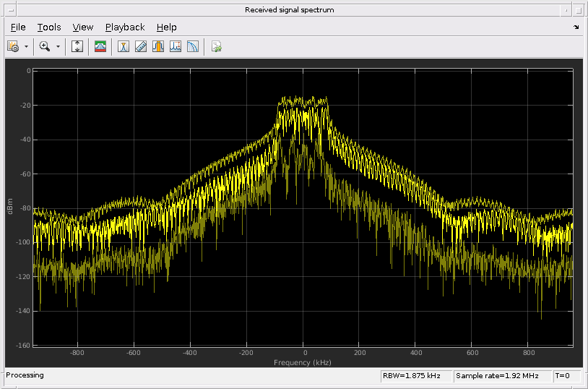Click the Scale Axes Limits icon

[78, 46]
